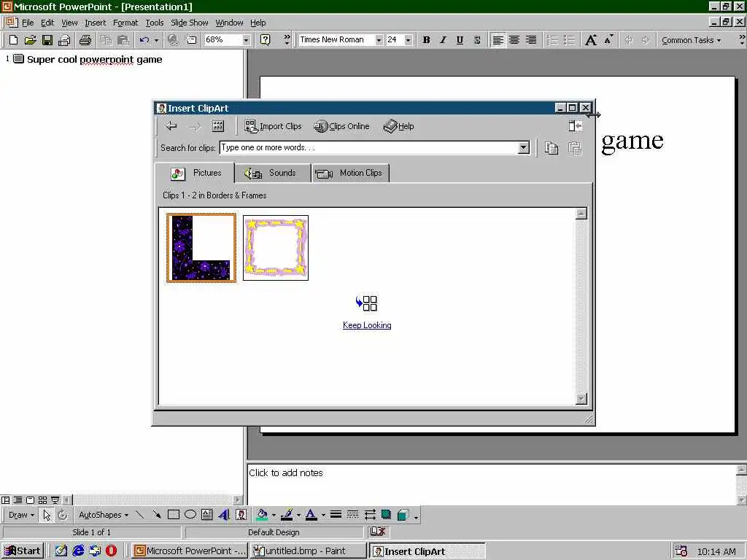747x560 pixels.
Task: Toggle Italic formatting
Action: click(x=443, y=40)
